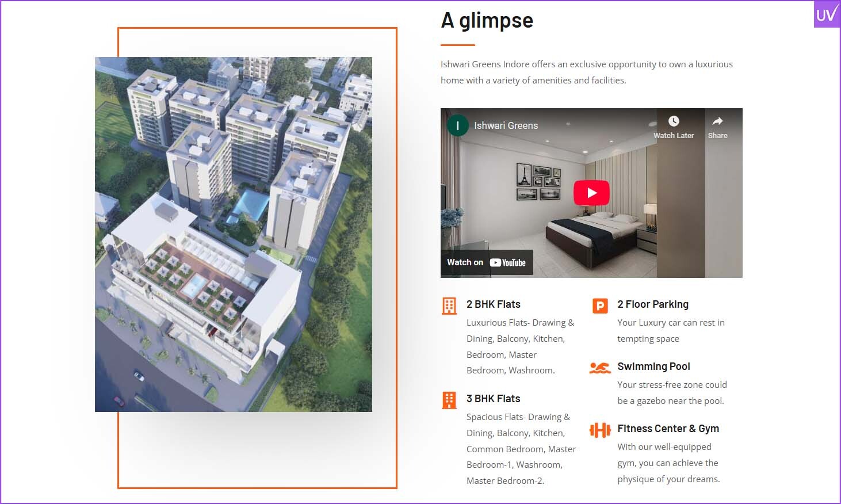Click the 2 BHK Flats building icon
Viewport: 841px width, 504px height.
449,306
